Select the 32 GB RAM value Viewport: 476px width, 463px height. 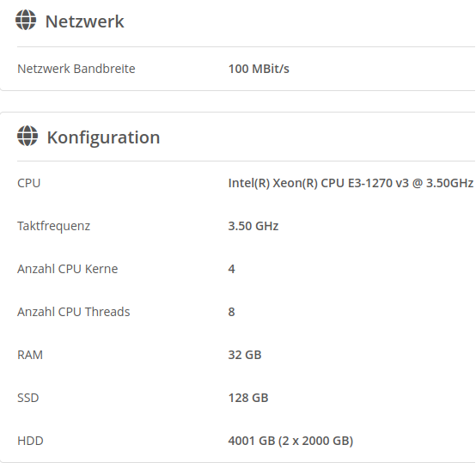click(x=245, y=355)
